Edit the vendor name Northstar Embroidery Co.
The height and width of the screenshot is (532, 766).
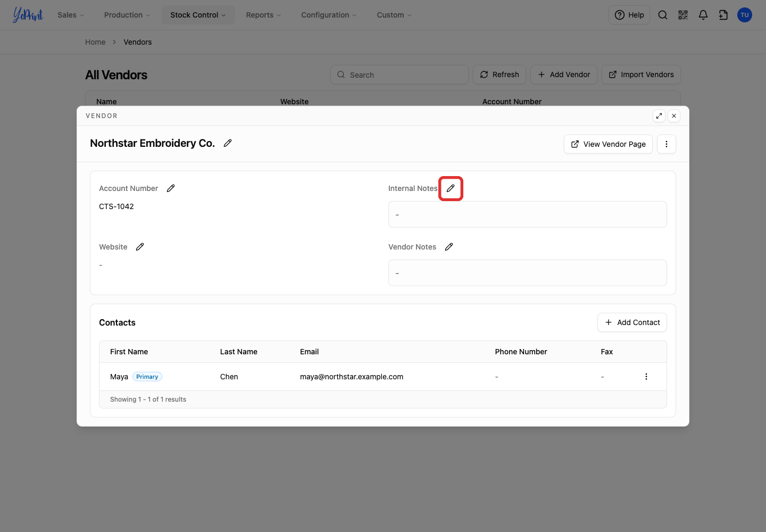click(228, 143)
